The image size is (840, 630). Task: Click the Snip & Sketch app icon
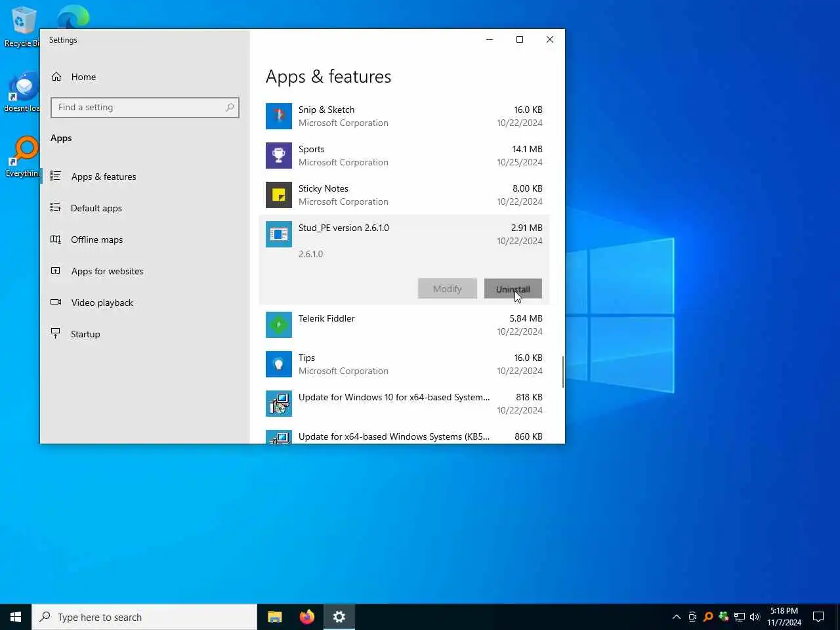pos(279,116)
